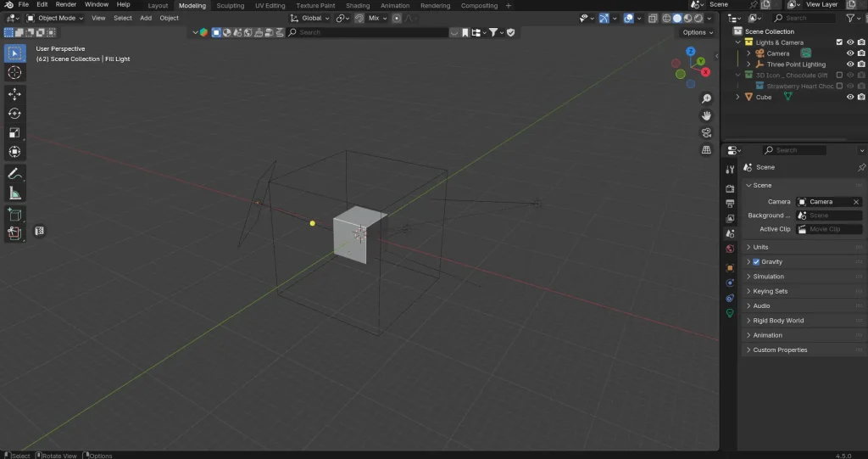Open the Output properties tab
This screenshot has width=868, height=459.
(x=730, y=204)
